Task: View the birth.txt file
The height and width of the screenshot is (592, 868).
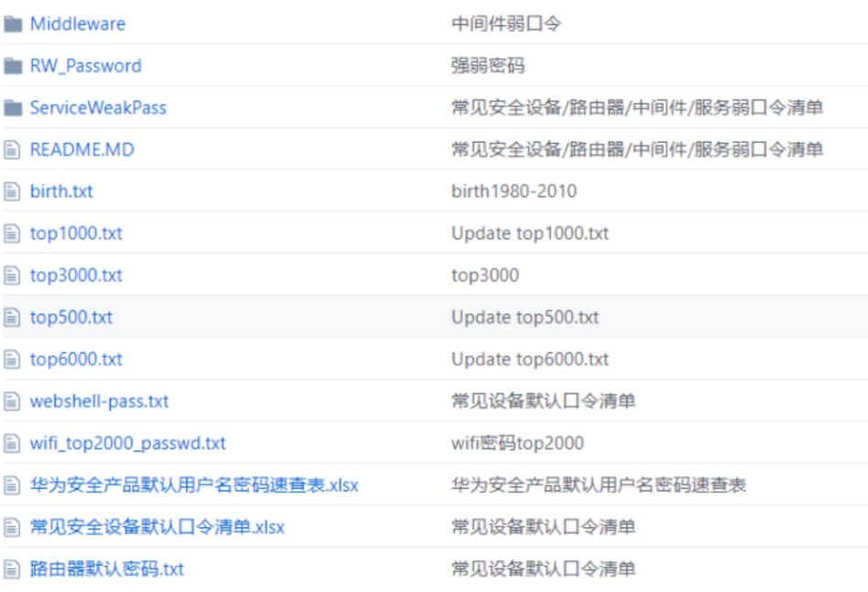Action: 61,191
